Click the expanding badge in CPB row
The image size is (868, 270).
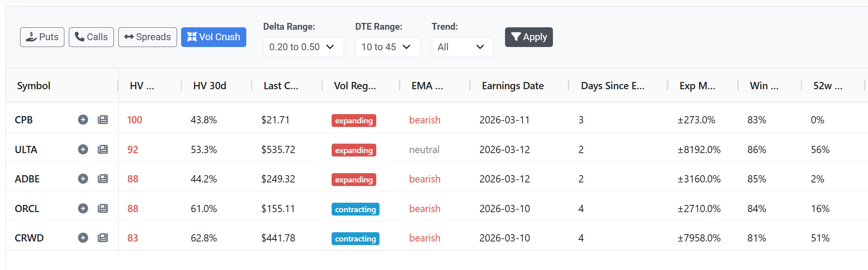354,121
